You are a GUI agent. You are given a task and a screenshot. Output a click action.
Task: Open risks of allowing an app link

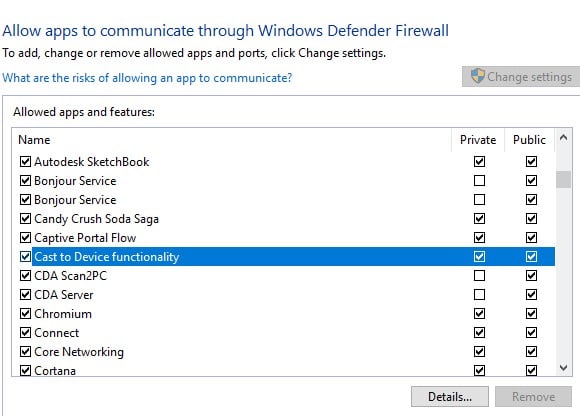[147, 78]
